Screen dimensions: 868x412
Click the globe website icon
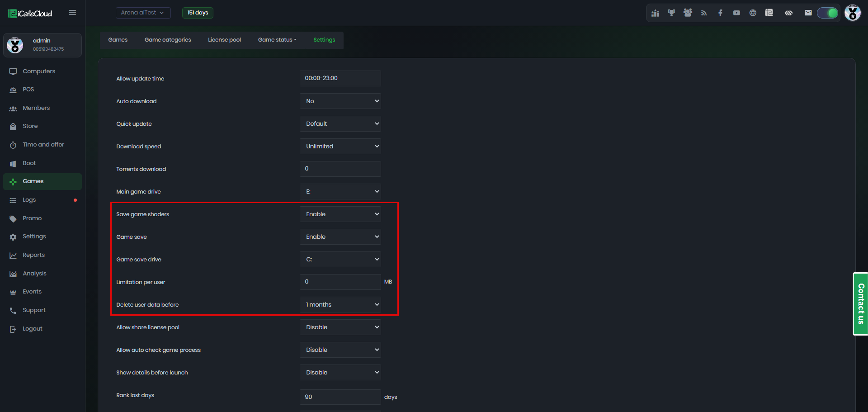pos(753,13)
